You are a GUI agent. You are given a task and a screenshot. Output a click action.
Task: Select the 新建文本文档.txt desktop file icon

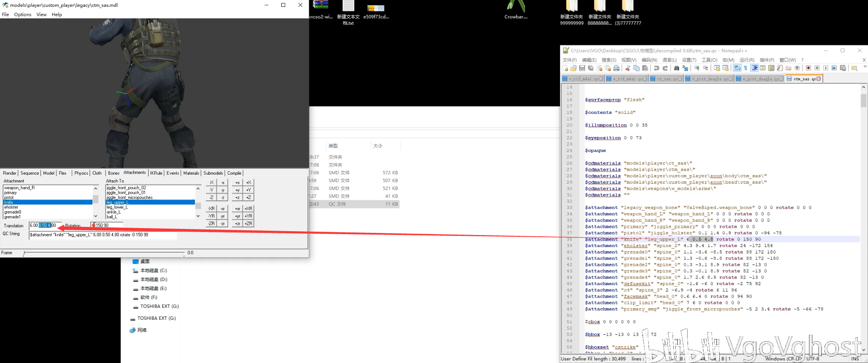[348, 13]
